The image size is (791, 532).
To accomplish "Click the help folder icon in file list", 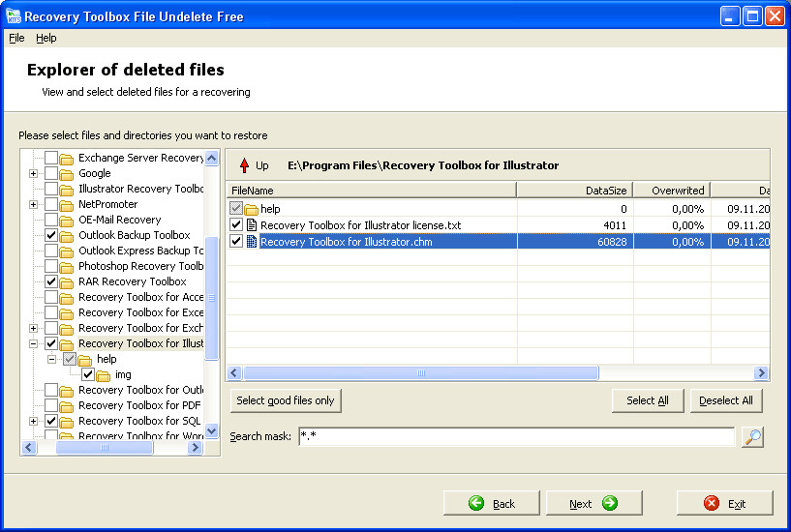I will click(x=251, y=209).
